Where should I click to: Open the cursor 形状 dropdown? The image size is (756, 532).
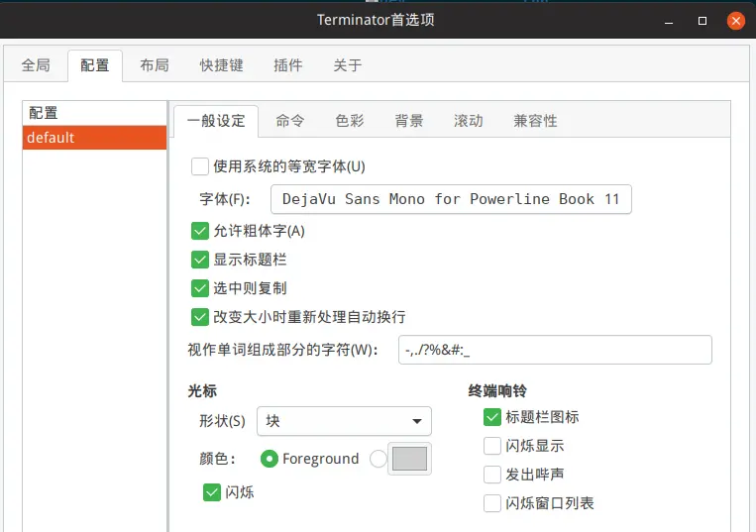(344, 421)
